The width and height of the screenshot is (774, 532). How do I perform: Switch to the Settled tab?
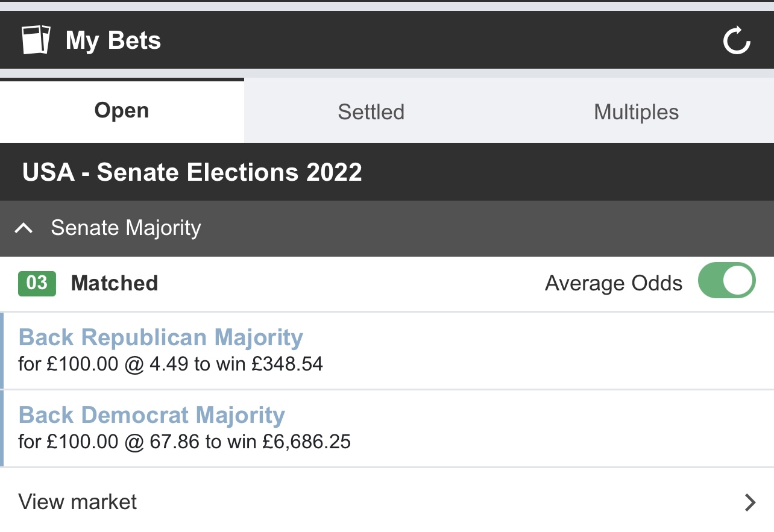(371, 111)
